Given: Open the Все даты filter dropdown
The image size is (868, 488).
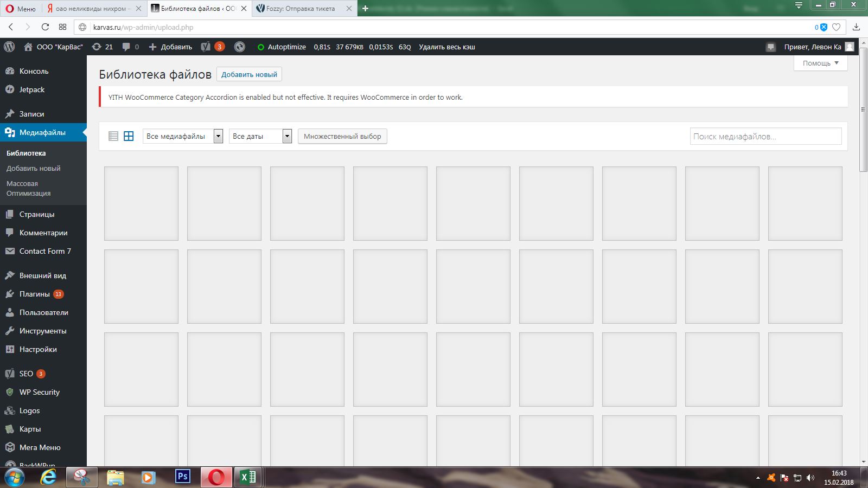Looking at the screenshot, I should click(260, 136).
